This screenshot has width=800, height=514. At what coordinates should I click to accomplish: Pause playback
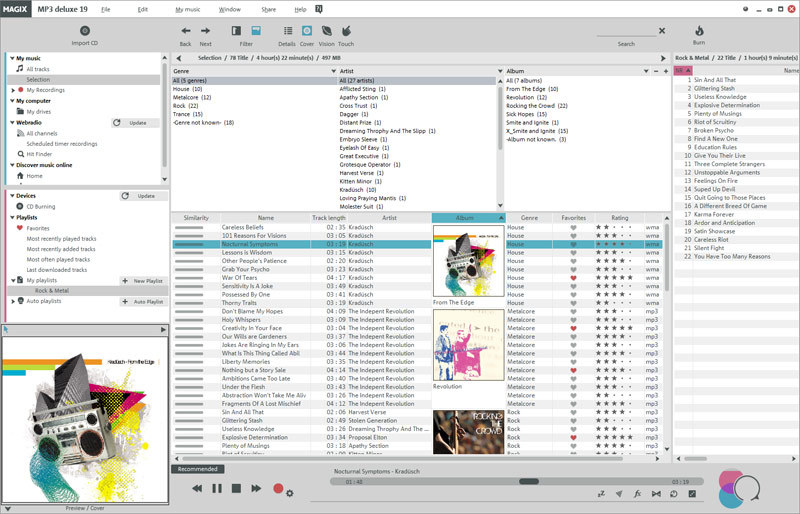[217, 488]
